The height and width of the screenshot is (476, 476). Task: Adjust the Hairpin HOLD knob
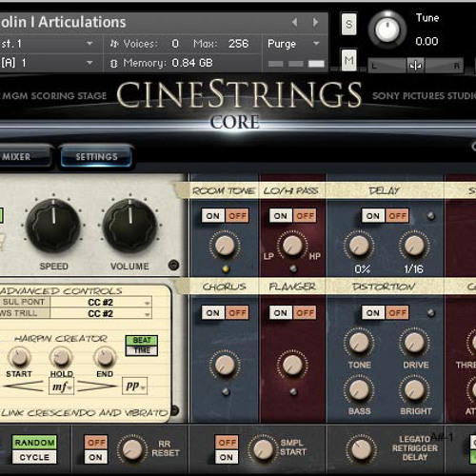click(61, 357)
